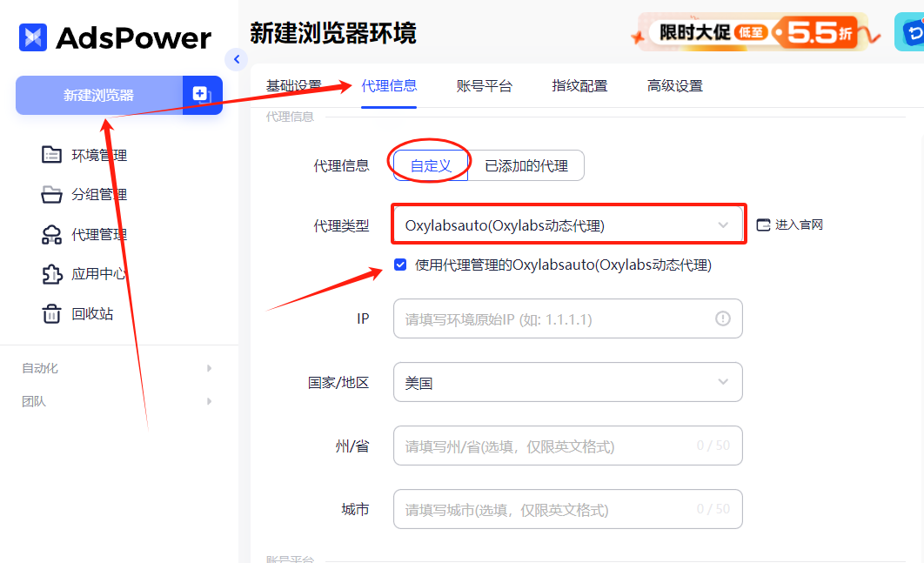Uncheck 使用代理管理的Oxylabsauto checkbox

point(400,265)
